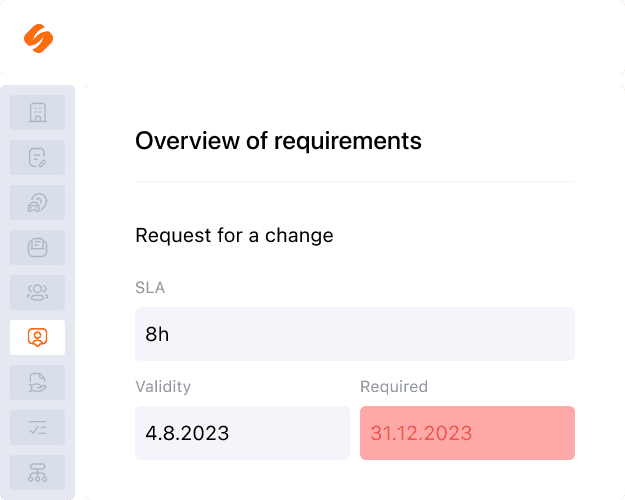
Task: Open the car tracking sidebar icon
Action: (37, 203)
